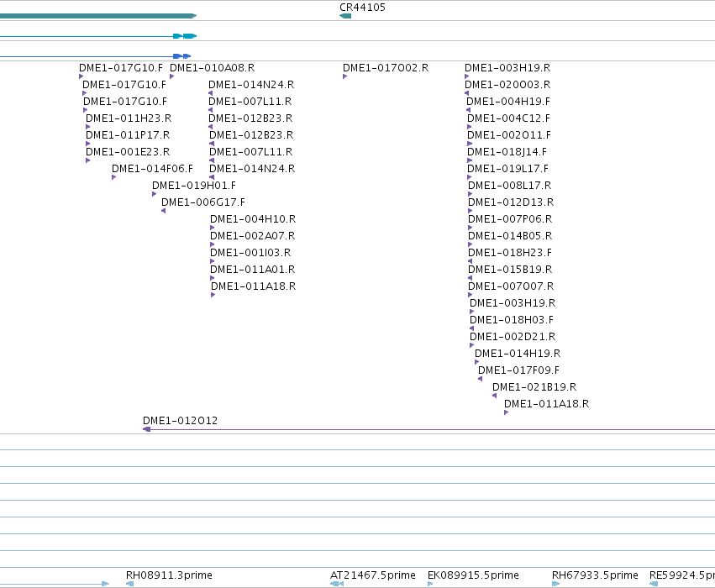Viewport: 715px width, 588px height.
Task: Open the DME1-008L17.R feature label
Action: click(x=510, y=186)
